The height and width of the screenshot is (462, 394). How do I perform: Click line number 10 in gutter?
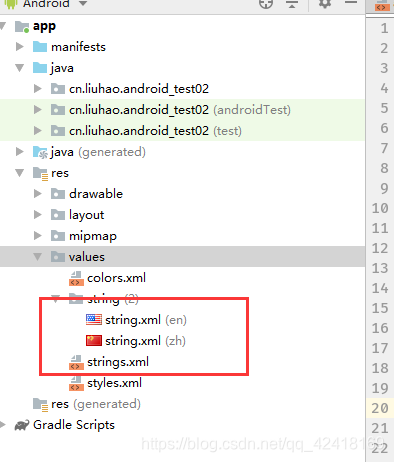tap(380, 208)
